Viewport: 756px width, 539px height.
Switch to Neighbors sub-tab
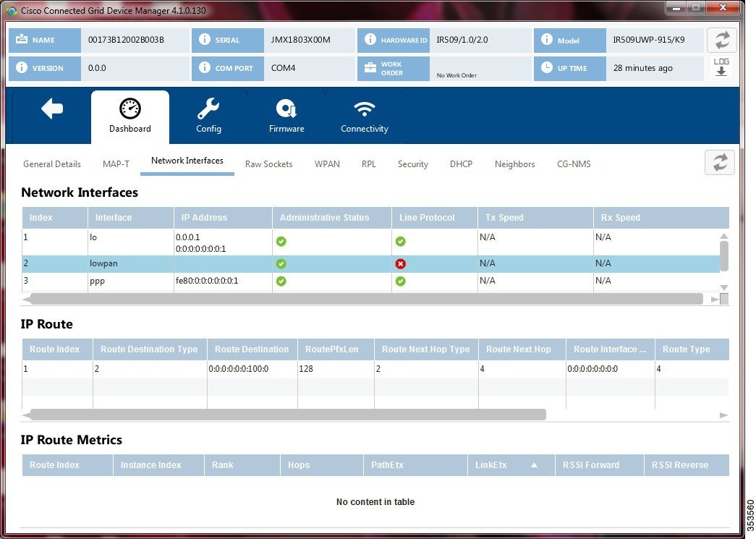coord(514,164)
